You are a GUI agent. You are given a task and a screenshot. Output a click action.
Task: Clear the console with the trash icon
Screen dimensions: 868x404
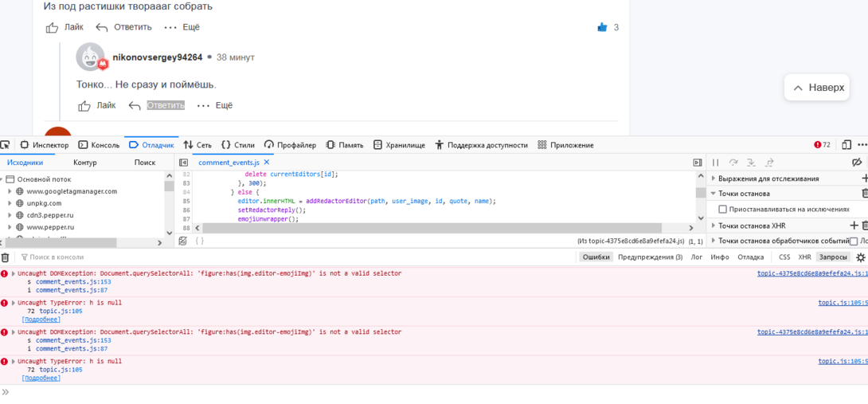(6, 257)
